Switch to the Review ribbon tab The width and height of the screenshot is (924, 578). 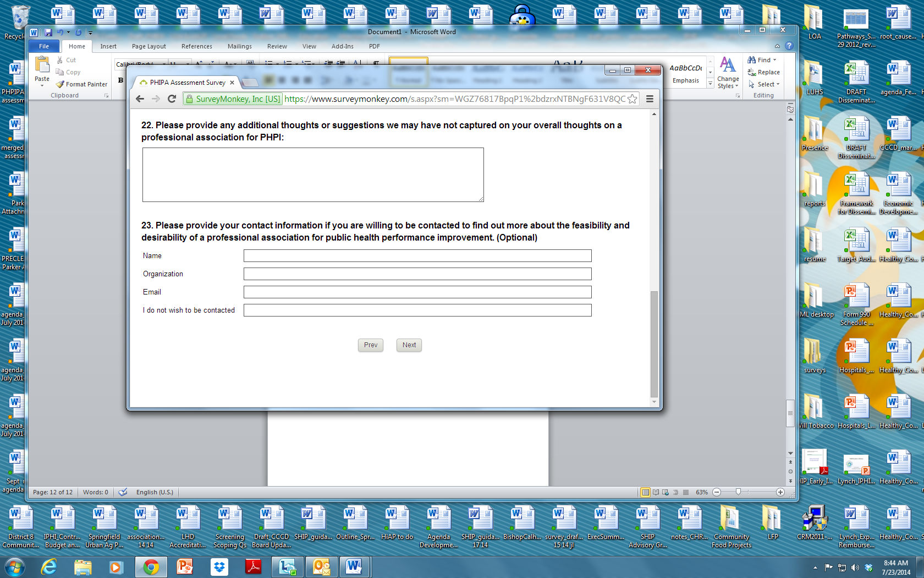[277, 46]
